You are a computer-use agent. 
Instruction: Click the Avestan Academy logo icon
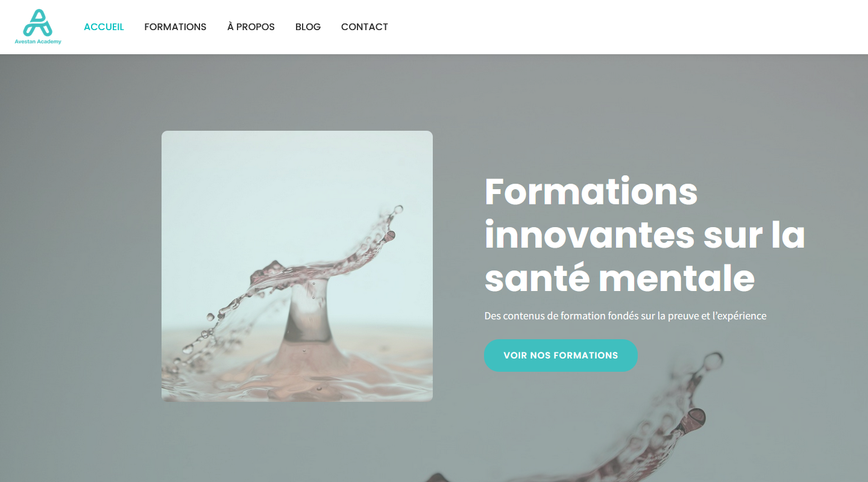pos(37,23)
